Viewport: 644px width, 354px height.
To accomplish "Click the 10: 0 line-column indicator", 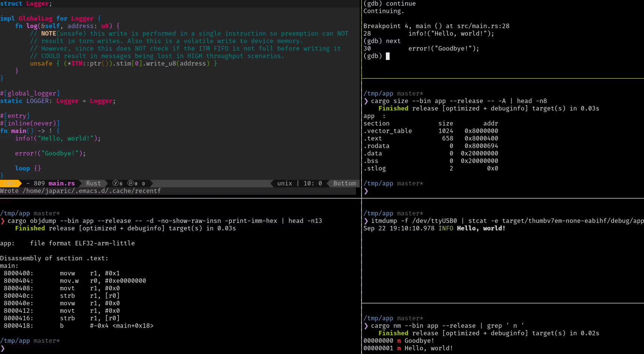I will 312,183.
